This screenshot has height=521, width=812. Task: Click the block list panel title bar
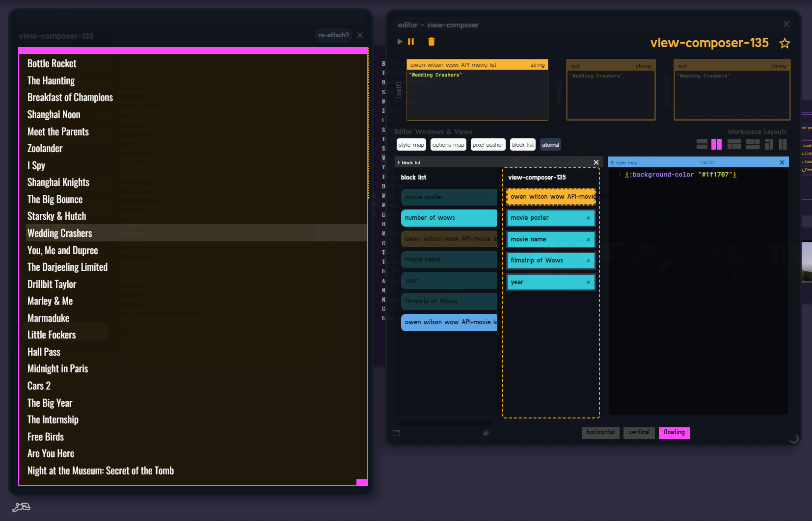coord(499,162)
